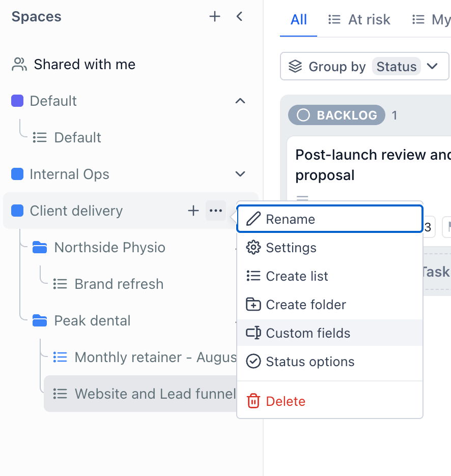Screen dimensions: 451x476
Task: Click the Default space name
Action: 53,101
